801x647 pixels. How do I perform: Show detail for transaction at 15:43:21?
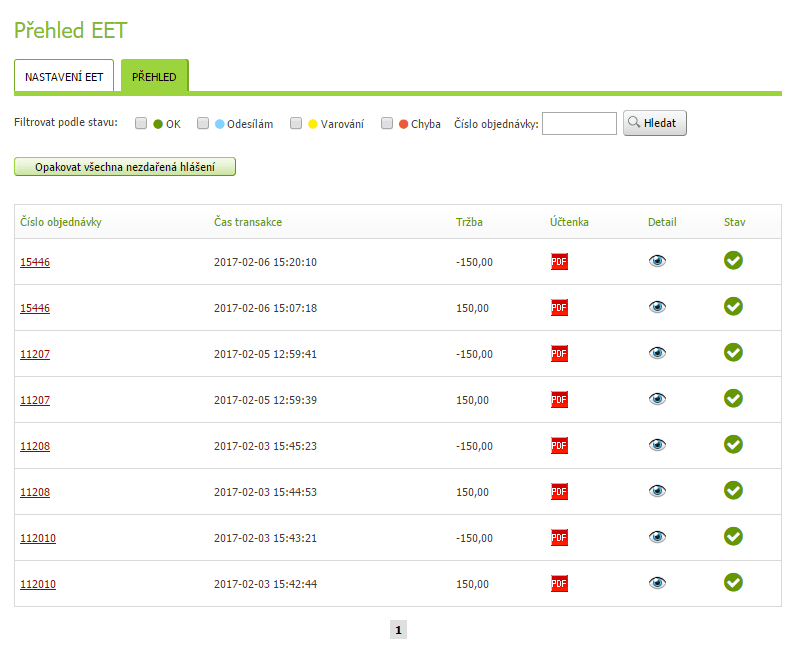tap(657, 537)
